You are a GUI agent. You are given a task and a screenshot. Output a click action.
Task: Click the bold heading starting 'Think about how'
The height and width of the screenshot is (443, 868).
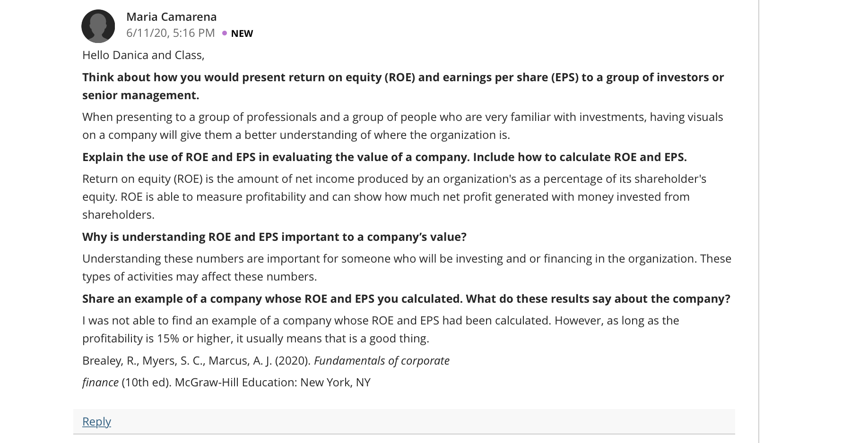tap(403, 86)
